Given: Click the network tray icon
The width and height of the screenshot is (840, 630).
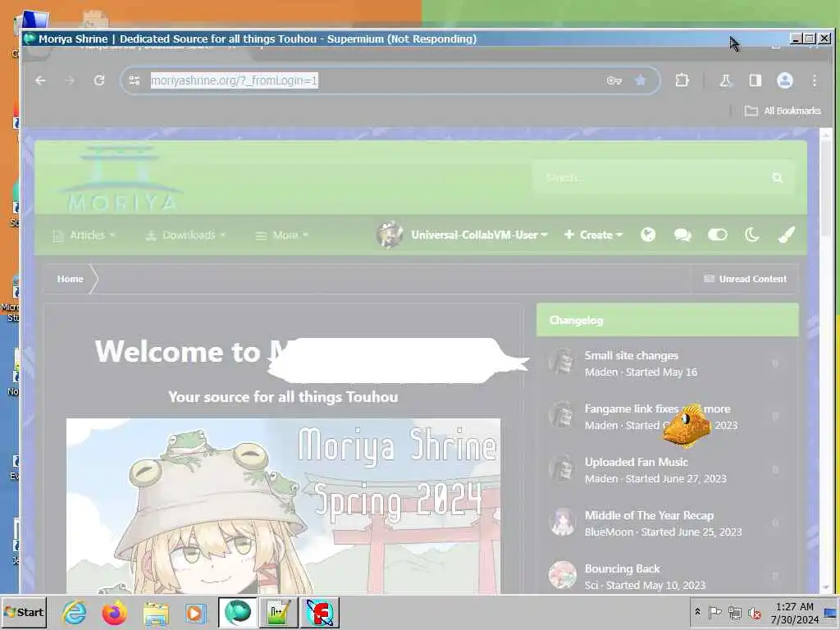Looking at the screenshot, I should [x=735, y=613].
